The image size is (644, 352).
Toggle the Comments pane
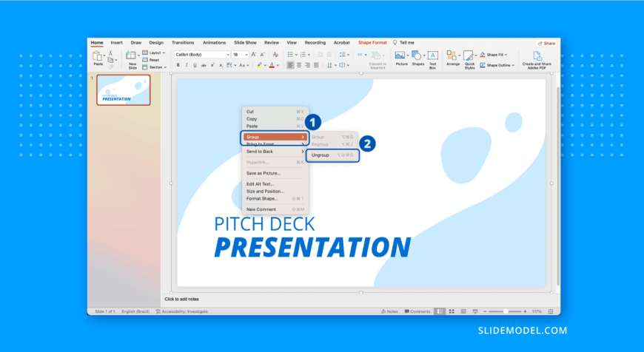point(417,312)
